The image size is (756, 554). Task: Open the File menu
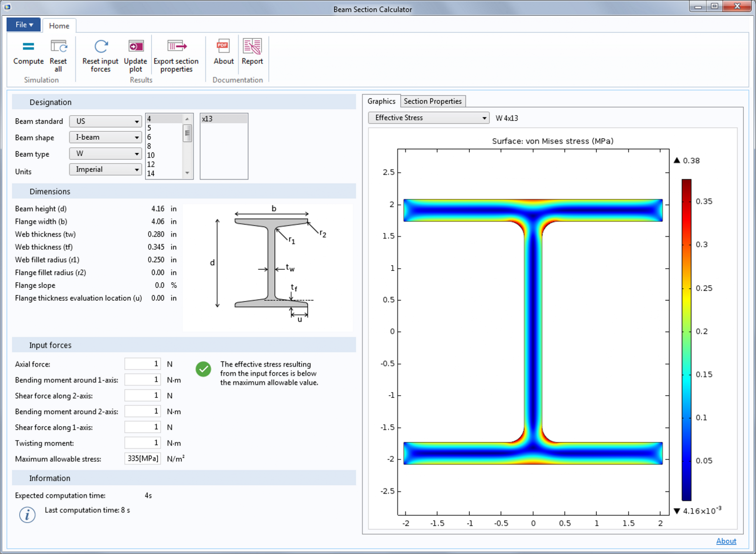point(23,25)
